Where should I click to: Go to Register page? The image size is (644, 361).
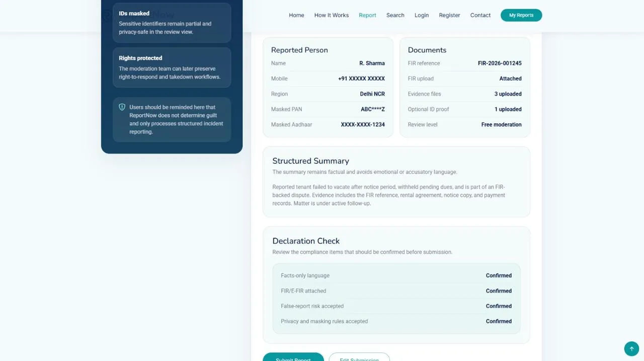(449, 15)
